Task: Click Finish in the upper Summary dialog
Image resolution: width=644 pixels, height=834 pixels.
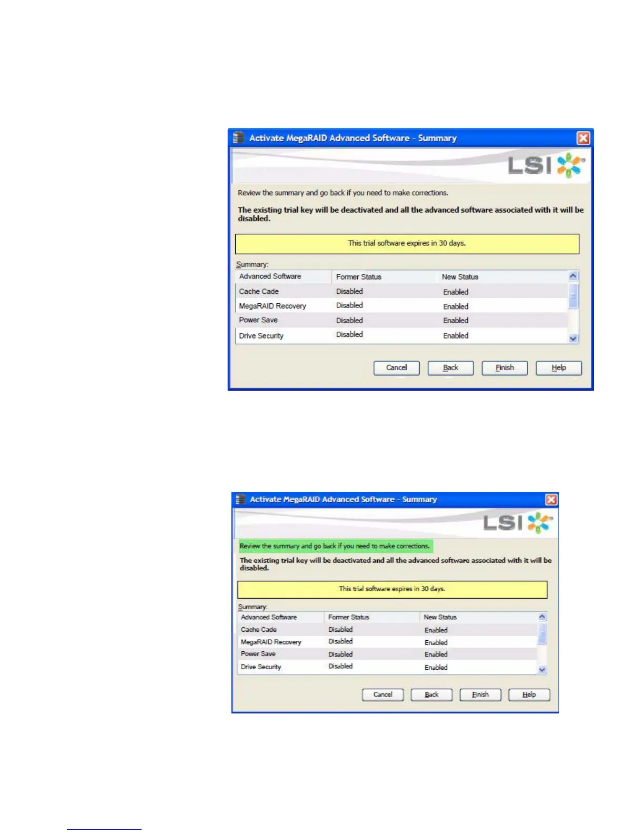Action: tap(505, 368)
